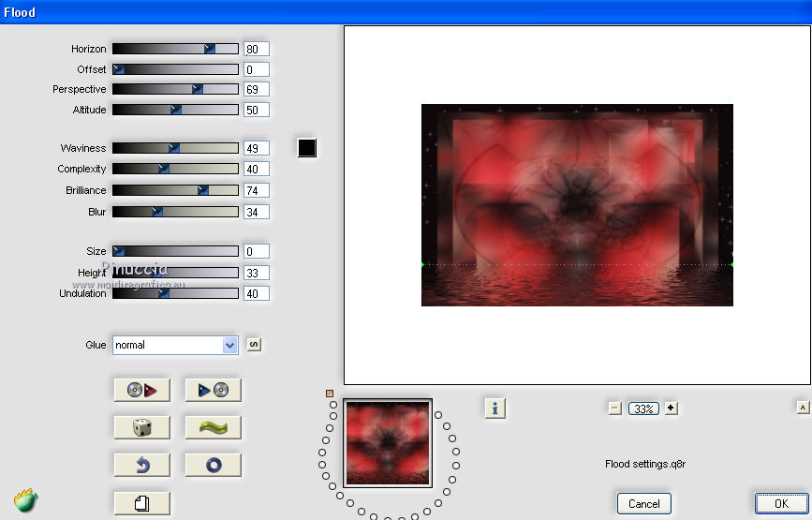Click the load preset disc button
The height and width of the screenshot is (520, 812).
[x=142, y=390]
